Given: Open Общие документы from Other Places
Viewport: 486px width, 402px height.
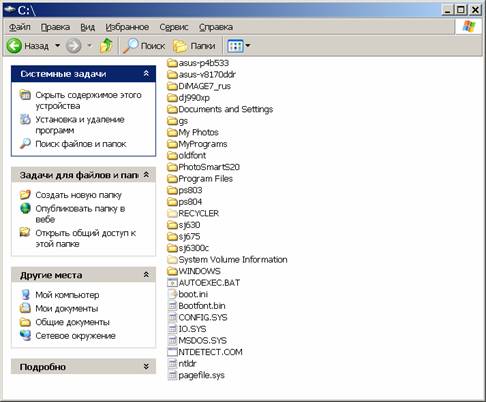Looking at the screenshot, I should (x=72, y=322).
